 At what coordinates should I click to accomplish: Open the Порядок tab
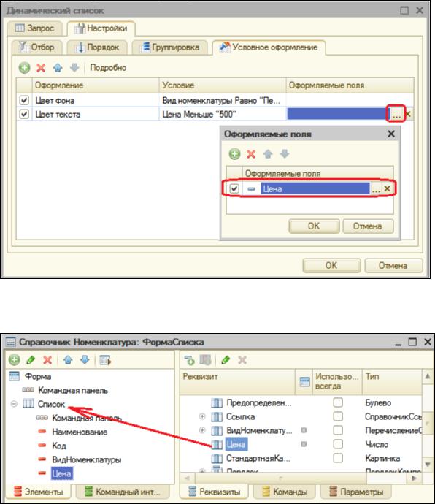click(97, 47)
